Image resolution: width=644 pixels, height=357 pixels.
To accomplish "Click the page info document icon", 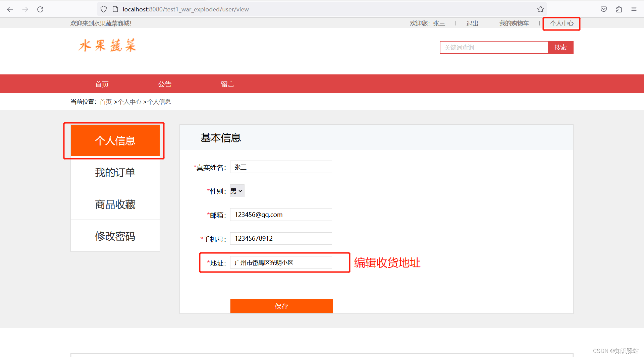I will tap(115, 9).
